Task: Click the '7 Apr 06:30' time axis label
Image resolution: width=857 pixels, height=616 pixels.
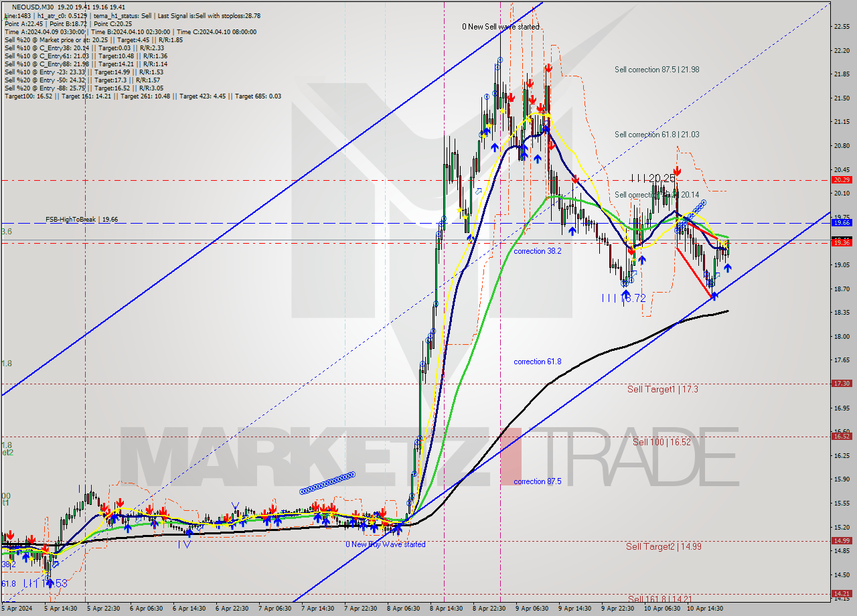Action: pos(275,609)
